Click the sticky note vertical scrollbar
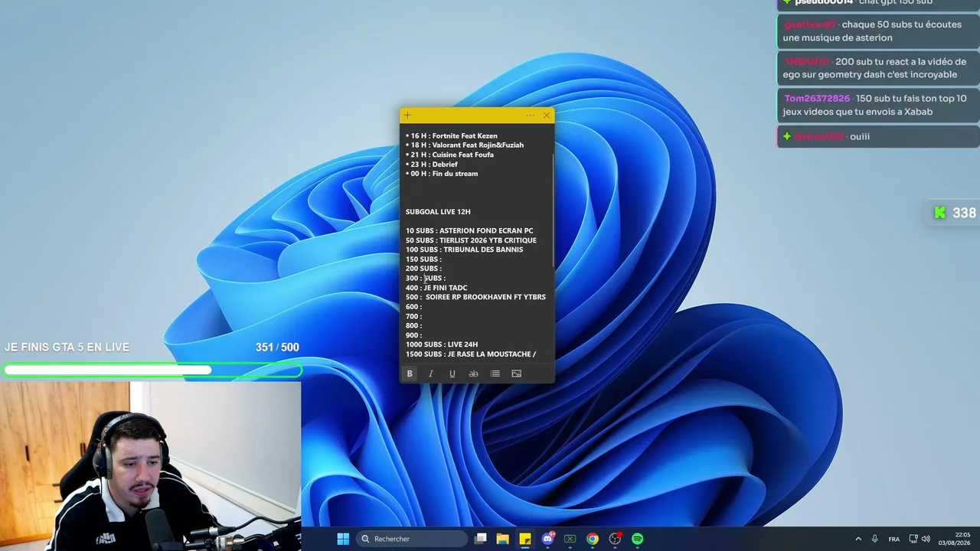Screen dimensions: 980x551 553,210
